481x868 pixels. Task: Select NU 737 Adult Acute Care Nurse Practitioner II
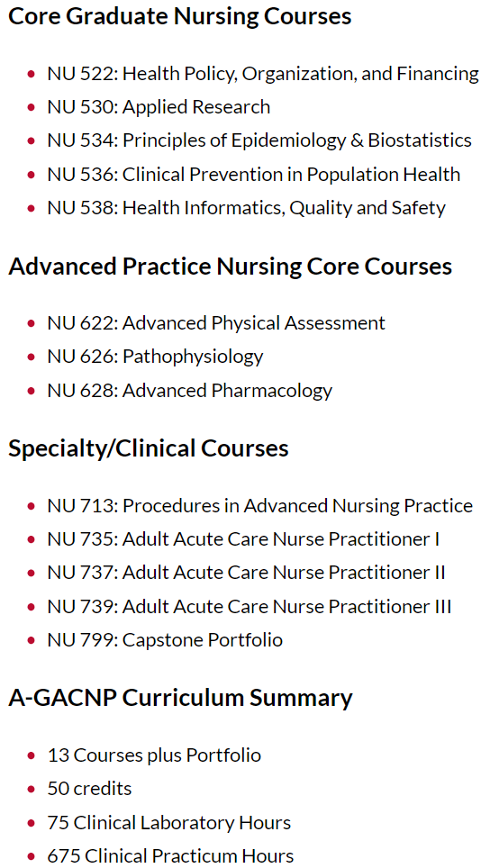(246, 573)
